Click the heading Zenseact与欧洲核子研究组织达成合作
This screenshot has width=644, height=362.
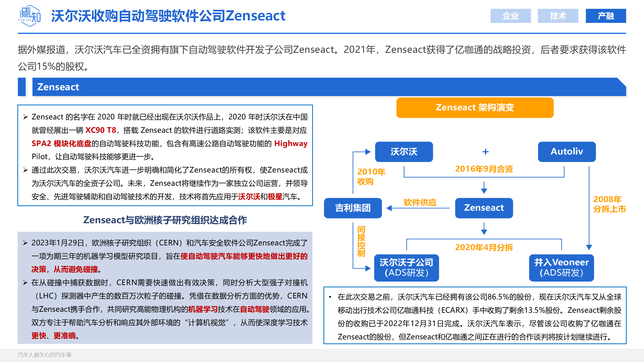coord(165,220)
